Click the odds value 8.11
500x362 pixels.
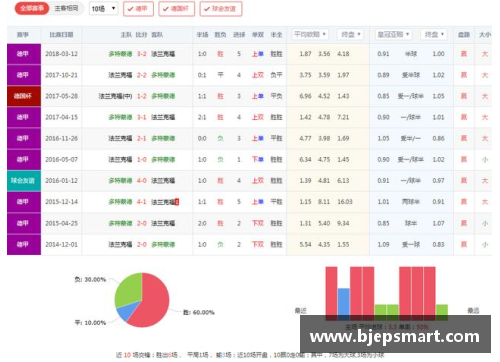click(x=324, y=202)
